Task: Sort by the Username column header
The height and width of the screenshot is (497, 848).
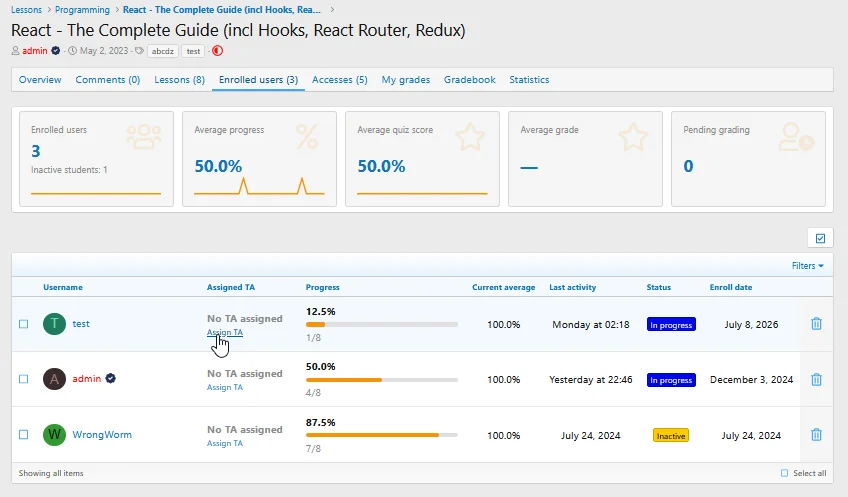Action: click(x=63, y=287)
